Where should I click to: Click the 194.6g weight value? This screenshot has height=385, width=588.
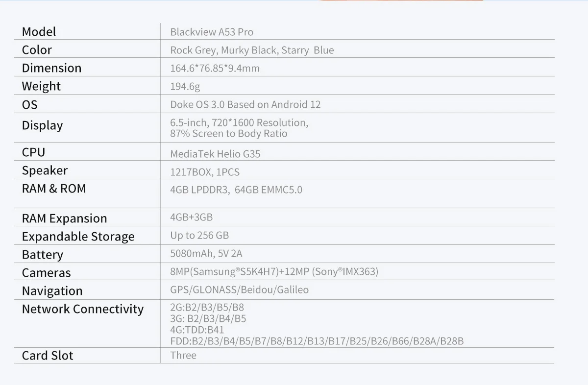click(185, 87)
